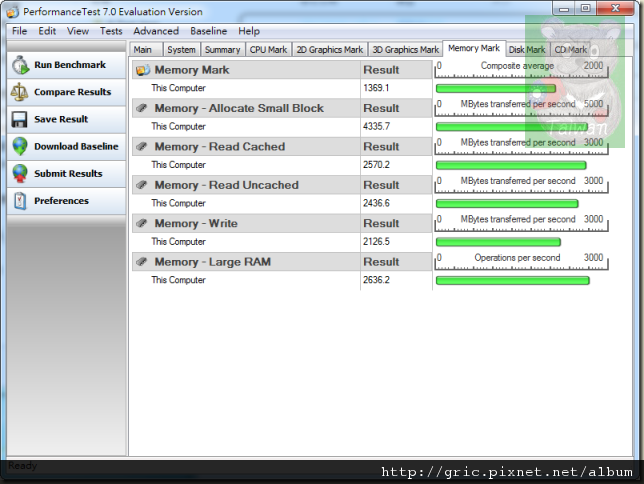
Task: Click the Run Benchmark button
Action: pyautogui.click(x=66, y=65)
